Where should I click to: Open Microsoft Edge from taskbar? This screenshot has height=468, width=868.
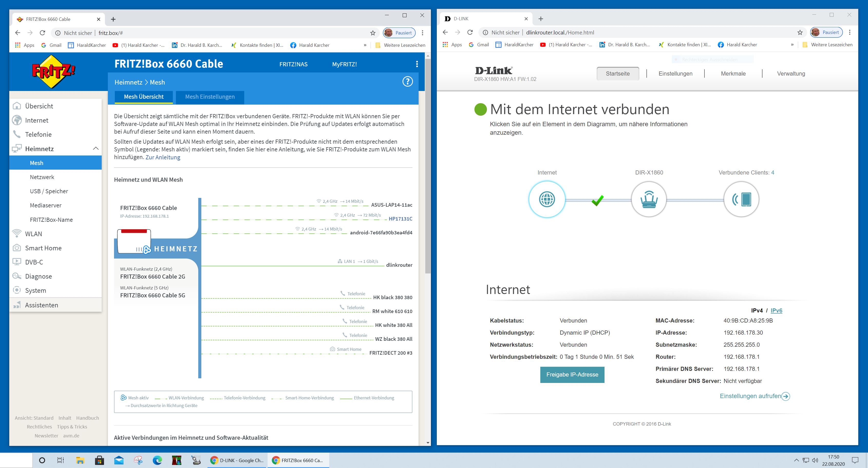click(x=157, y=460)
